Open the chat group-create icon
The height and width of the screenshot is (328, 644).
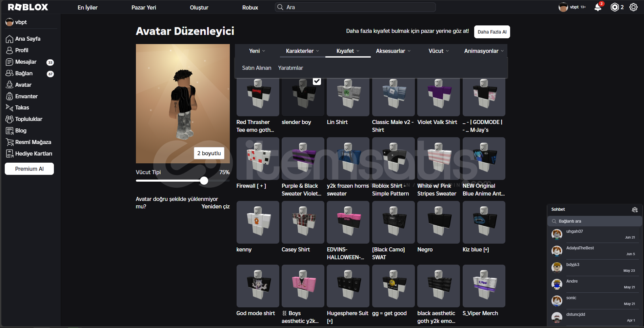pos(635,210)
